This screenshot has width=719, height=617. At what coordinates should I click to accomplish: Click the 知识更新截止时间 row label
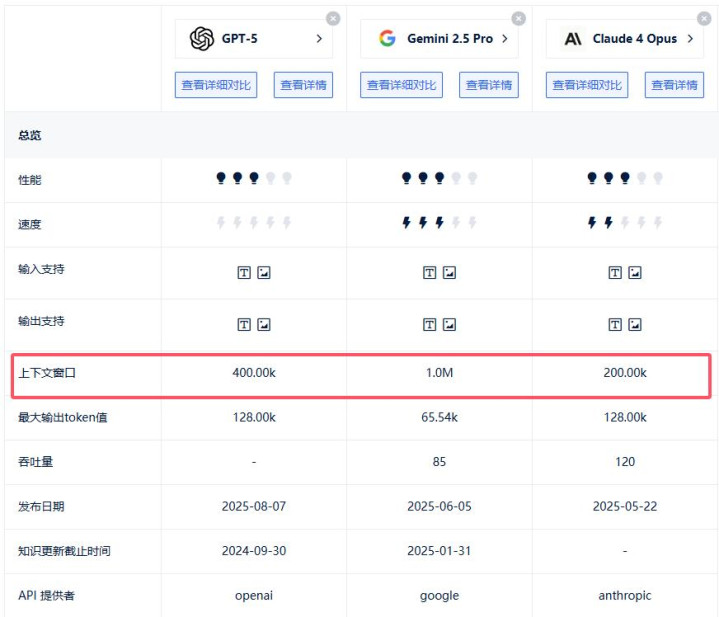[x=64, y=551]
